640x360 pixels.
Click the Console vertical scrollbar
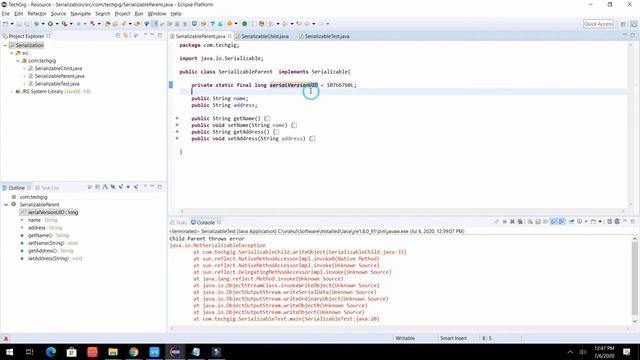coord(635,278)
